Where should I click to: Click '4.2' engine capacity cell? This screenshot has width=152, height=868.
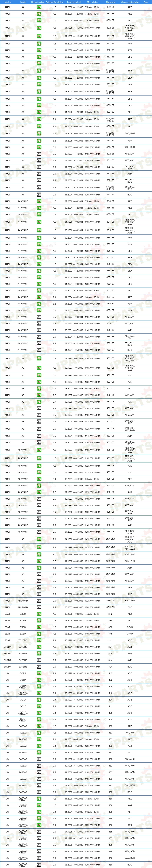pyautogui.click(x=54, y=568)
